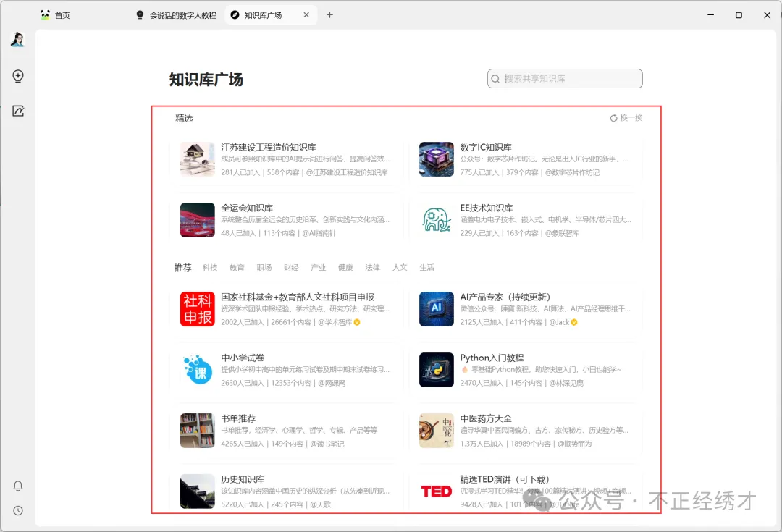The width and height of the screenshot is (782, 532).
Task: Click the 中医药方大全 thumbnail
Action: pyautogui.click(x=437, y=431)
